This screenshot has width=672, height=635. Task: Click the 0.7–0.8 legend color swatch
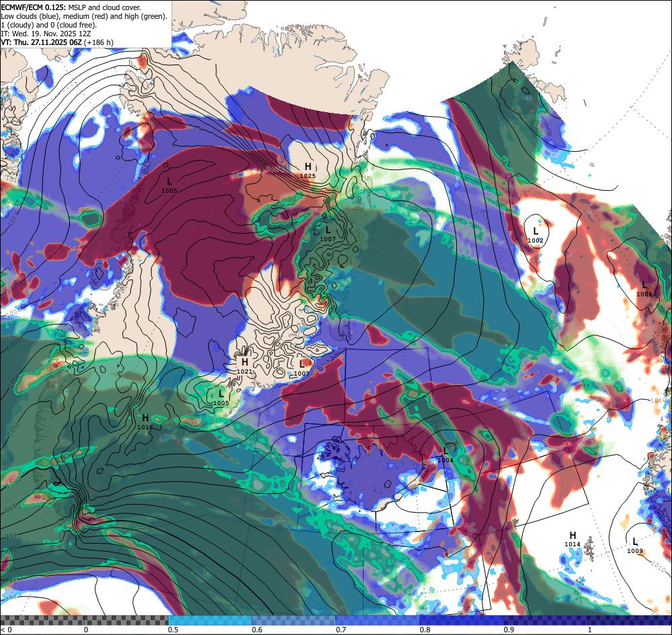pos(378,620)
